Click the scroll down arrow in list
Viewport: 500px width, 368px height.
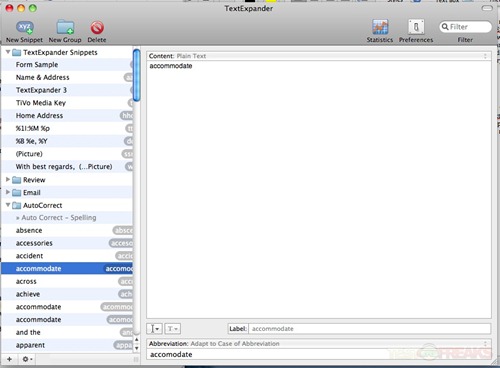[x=136, y=348]
